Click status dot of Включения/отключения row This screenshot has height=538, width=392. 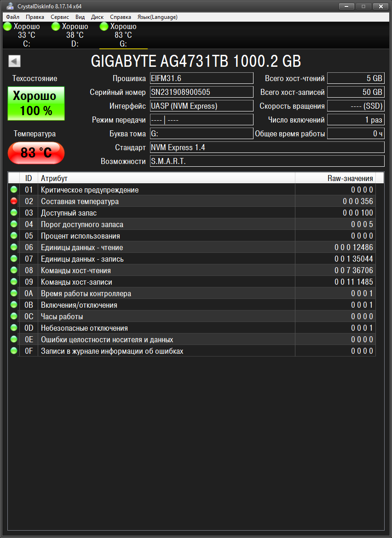(14, 304)
